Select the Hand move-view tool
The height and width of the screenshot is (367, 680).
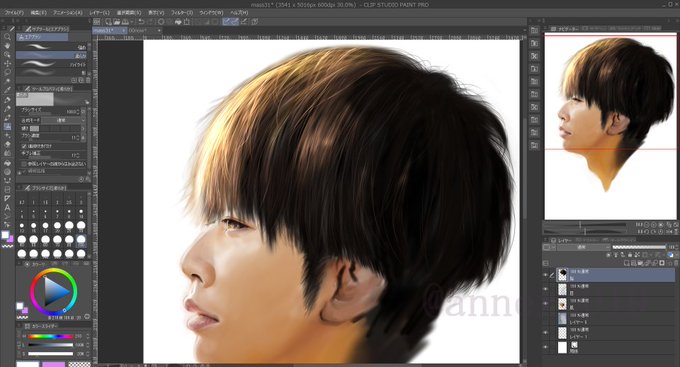pos(7,46)
